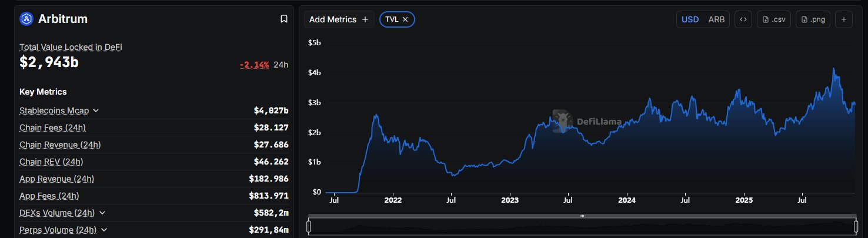
Task: Switch chart denomination to ARB
Action: 716,19
